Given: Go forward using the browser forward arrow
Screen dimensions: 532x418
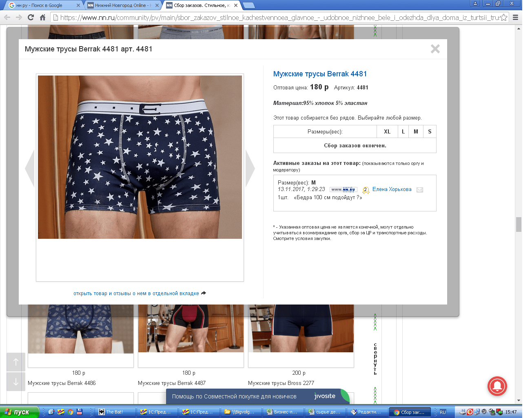Looking at the screenshot, I should 19,17.
